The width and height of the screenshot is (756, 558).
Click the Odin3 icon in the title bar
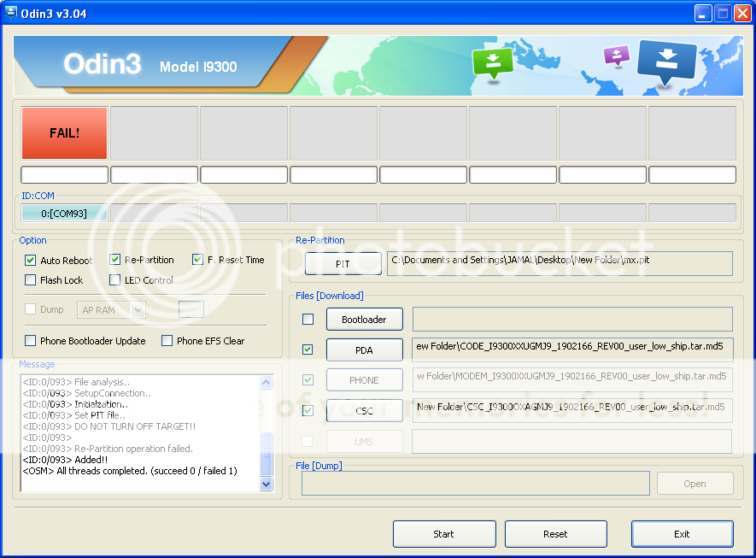(10, 13)
